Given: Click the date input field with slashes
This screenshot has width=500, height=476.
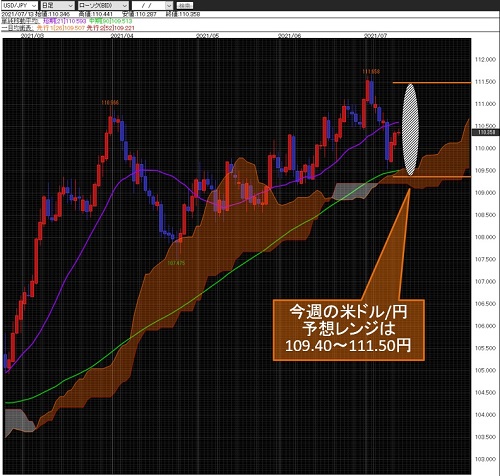Looking at the screenshot, I should click(149, 5).
